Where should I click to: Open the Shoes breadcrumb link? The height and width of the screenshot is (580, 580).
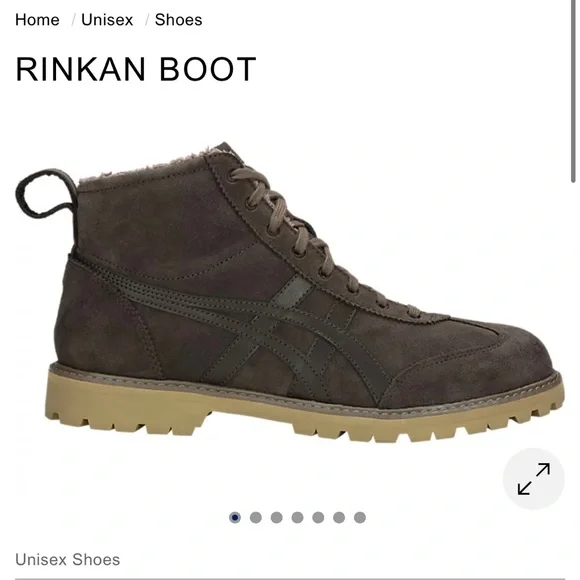pos(178,20)
